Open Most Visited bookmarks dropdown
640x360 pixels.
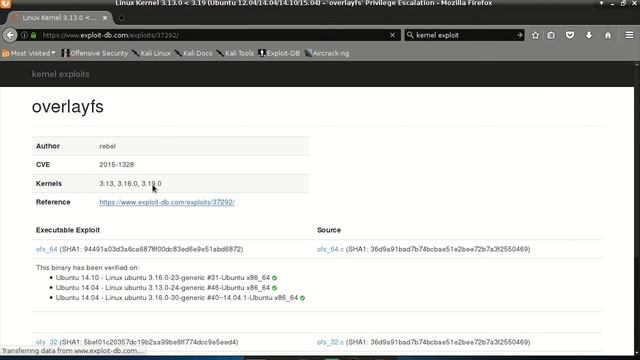(x=29, y=53)
